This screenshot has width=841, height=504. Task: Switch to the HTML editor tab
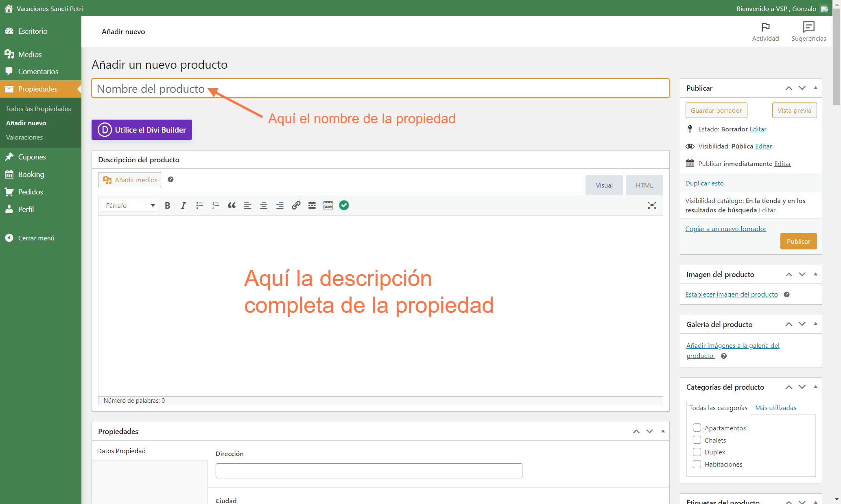tap(644, 185)
